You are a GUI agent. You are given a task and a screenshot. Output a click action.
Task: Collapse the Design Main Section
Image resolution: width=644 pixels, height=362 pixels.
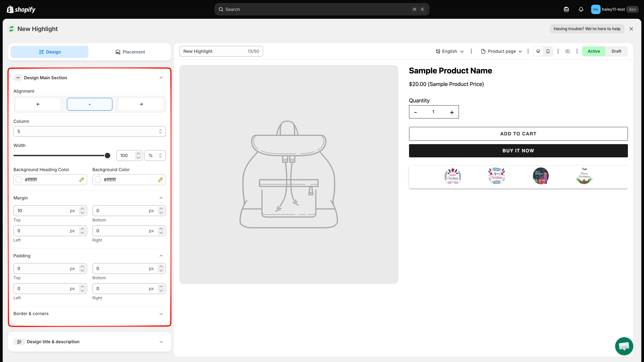(x=161, y=78)
